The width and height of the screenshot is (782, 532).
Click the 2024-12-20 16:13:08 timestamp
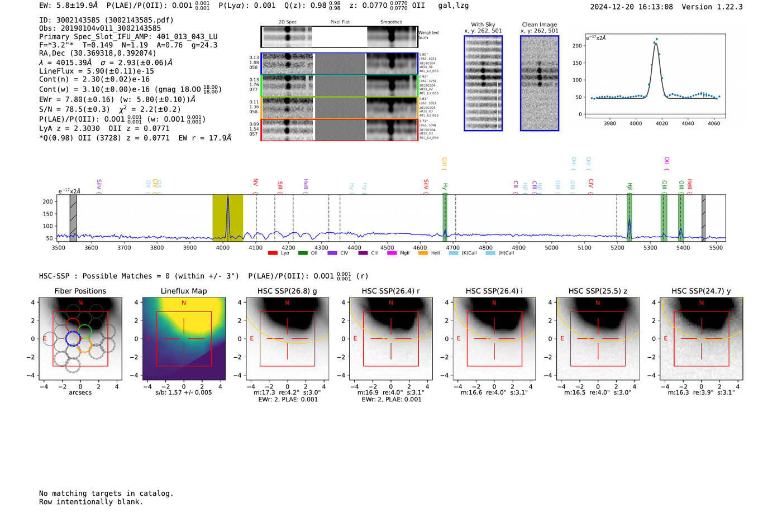point(632,7)
